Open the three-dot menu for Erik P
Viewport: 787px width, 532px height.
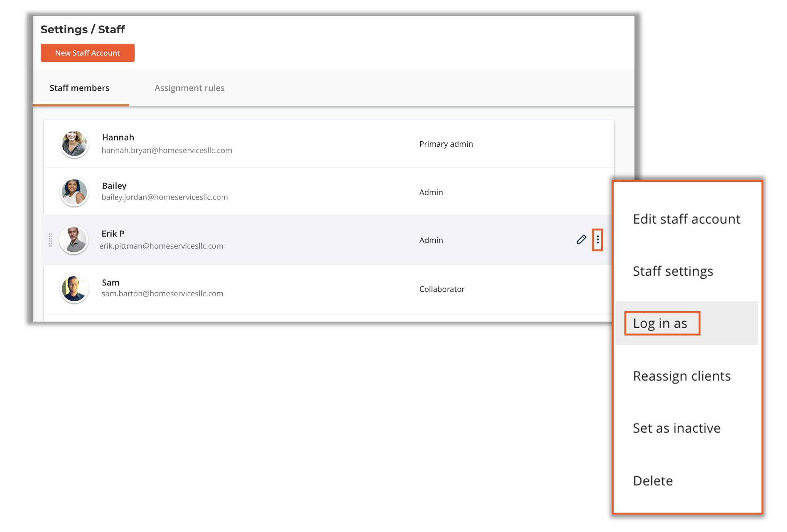click(x=597, y=240)
